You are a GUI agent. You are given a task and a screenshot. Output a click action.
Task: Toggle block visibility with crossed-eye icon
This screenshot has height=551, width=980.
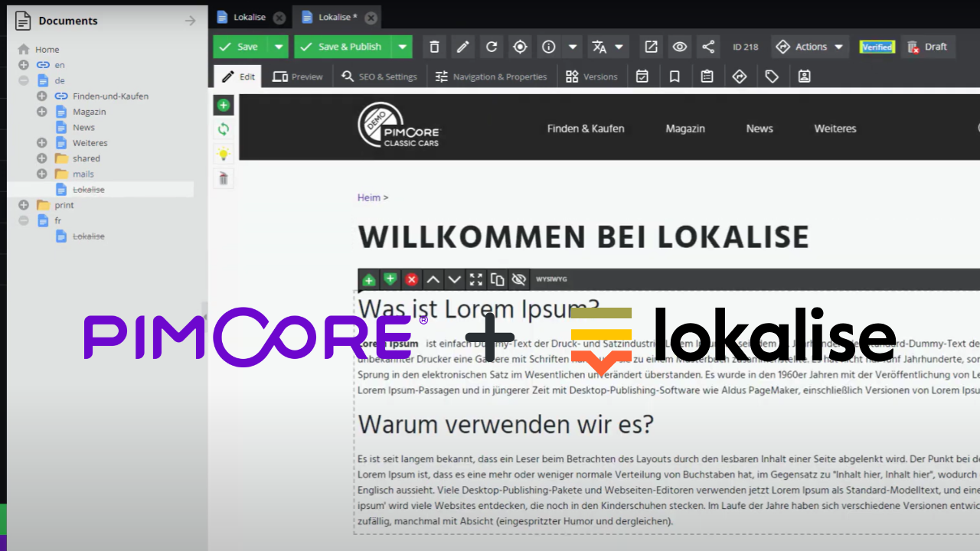click(518, 279)
